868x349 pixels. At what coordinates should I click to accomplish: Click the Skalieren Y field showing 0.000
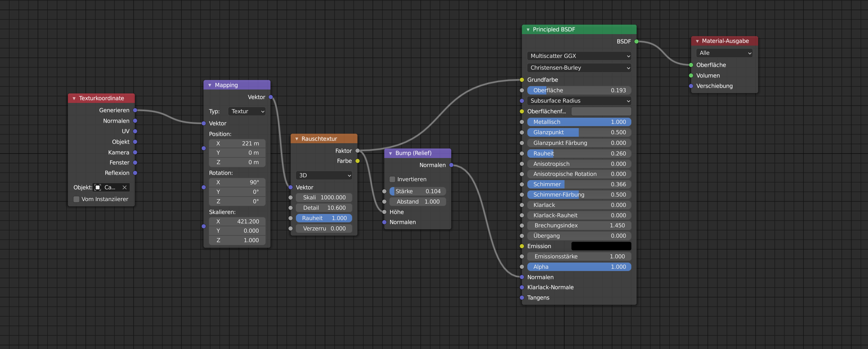click(x=237, y=231)
